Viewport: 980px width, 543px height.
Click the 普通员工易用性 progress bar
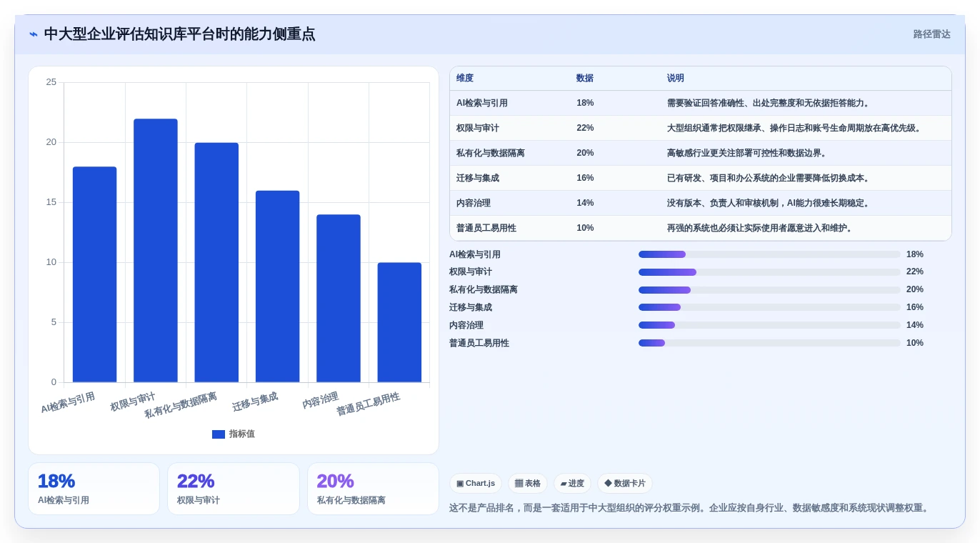769,343
